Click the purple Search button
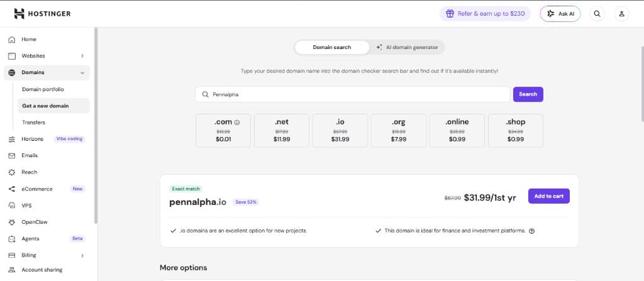Screen dimensions: 644x281 point(528,94)
